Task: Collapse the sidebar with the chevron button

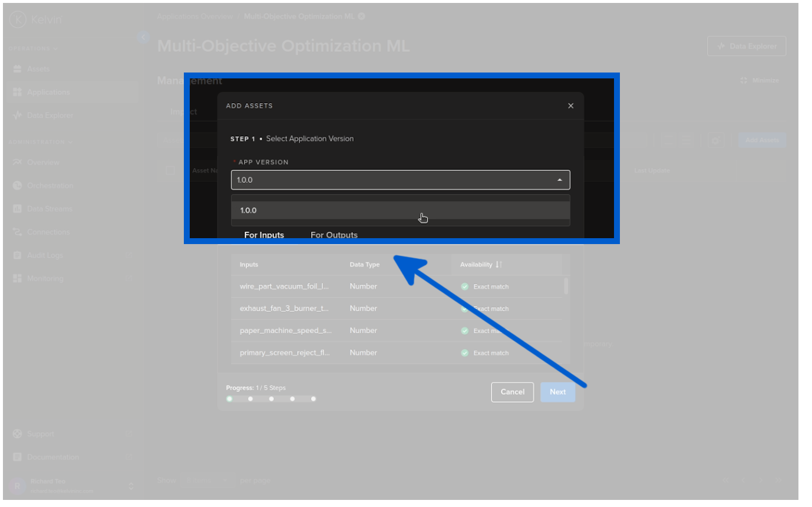Action: 143,37
